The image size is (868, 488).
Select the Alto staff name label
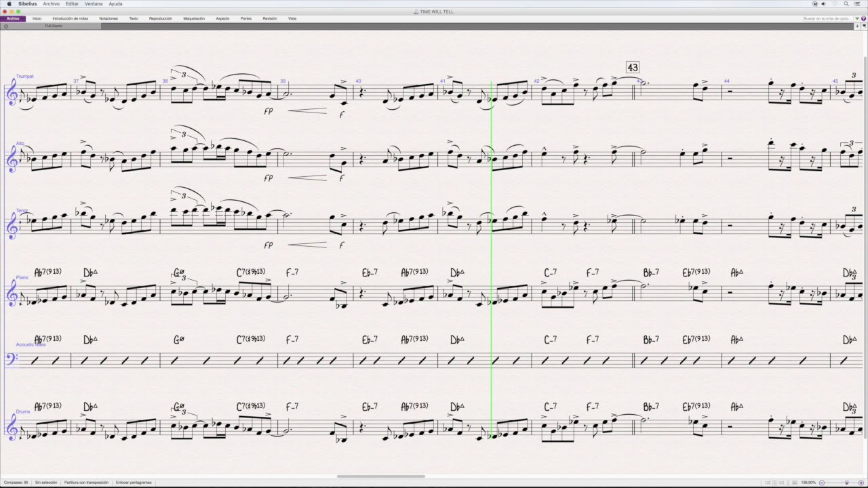[x=20, y=144]
